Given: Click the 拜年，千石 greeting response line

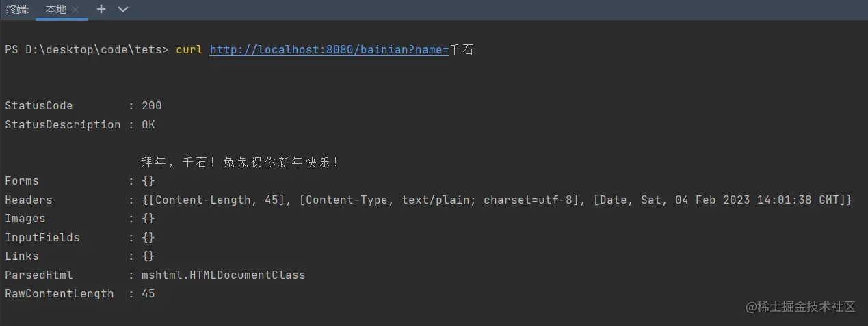Looking at the screenshot, I should (240, 162).
